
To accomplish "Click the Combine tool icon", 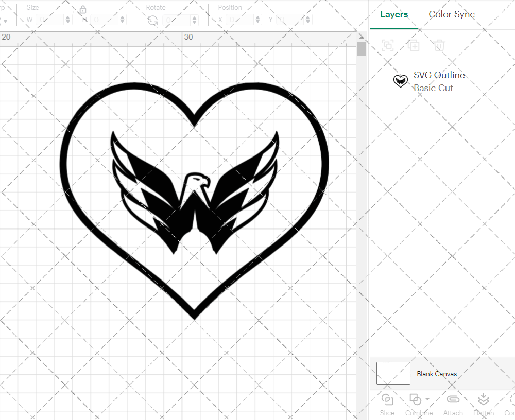I will [x=415, y=399].
